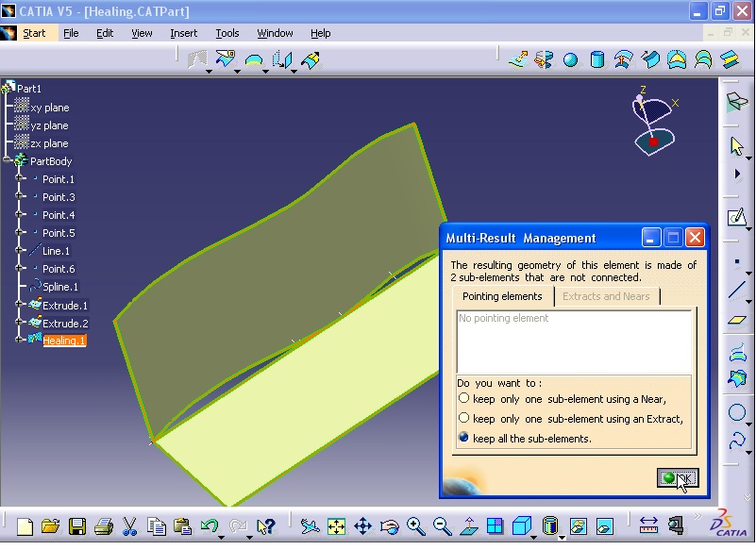Image resolution: width=756 pixels, height=550 pixels.
Task: Click the Extrude surface icon
Action: pyautogui.click(x=518, y=60)
